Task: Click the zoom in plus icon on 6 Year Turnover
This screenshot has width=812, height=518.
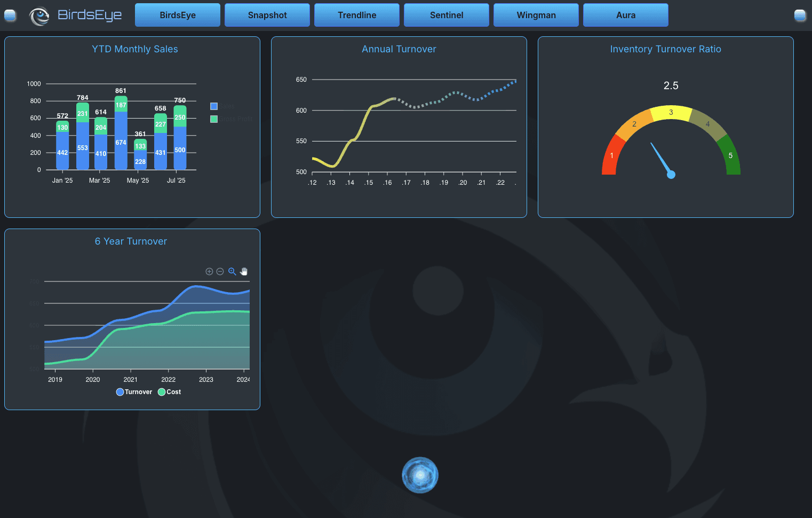Action: [x=209, y=271]
